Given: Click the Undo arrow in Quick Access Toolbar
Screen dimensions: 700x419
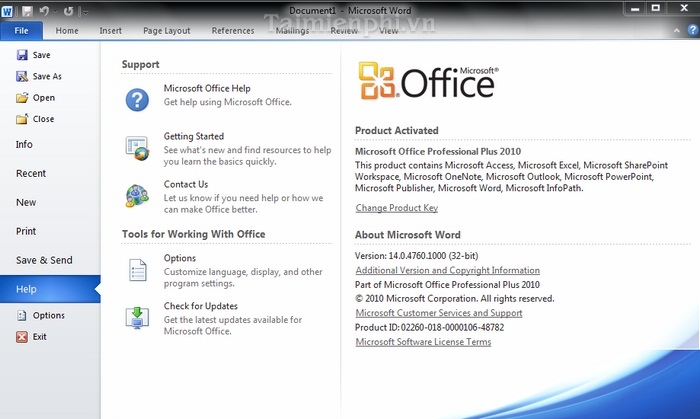Looking at the screenshot, I should pyautogui.click(x=44, y=11).
